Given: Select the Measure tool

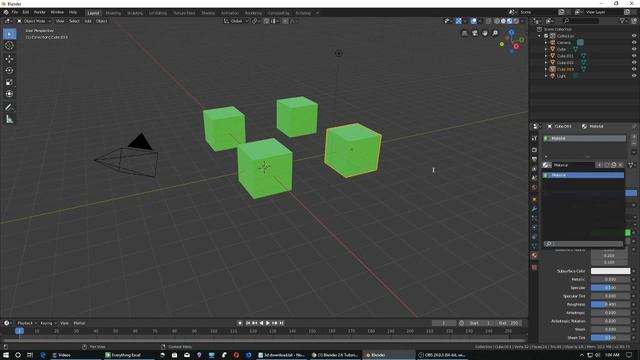Looking at the screenshot, I should point(9,119).
